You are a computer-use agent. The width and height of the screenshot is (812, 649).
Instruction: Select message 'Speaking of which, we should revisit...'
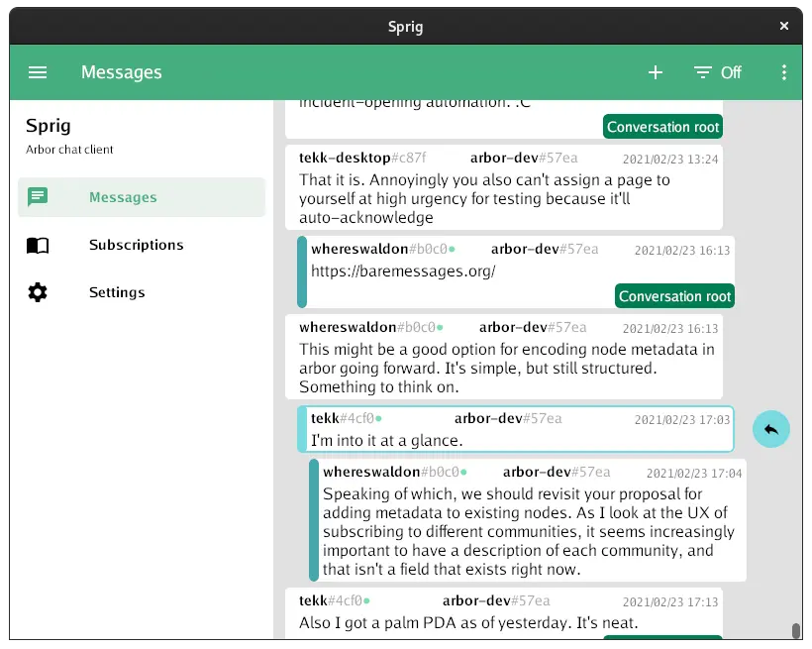(x=528, y=520)
